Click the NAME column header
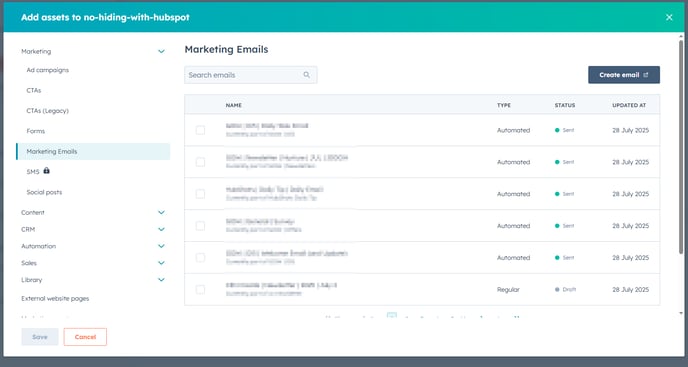Image resolution: width=688 pixels, height=367 pixels. (233, 105)
